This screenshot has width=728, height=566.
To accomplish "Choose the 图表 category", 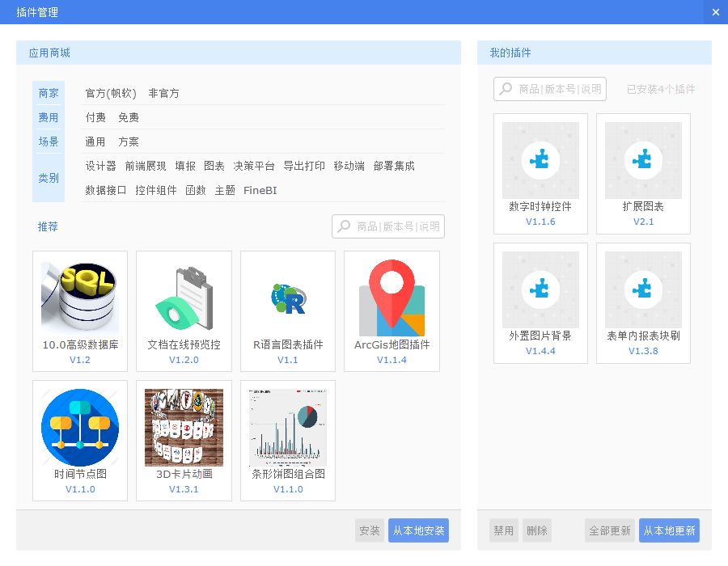I will point(214,166).
